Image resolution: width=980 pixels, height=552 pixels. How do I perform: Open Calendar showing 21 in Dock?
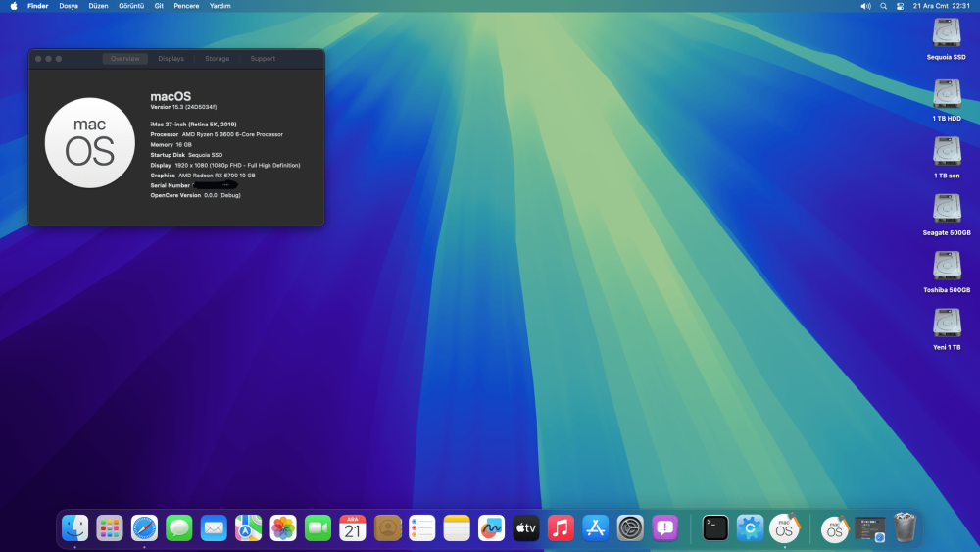point(353,528)
